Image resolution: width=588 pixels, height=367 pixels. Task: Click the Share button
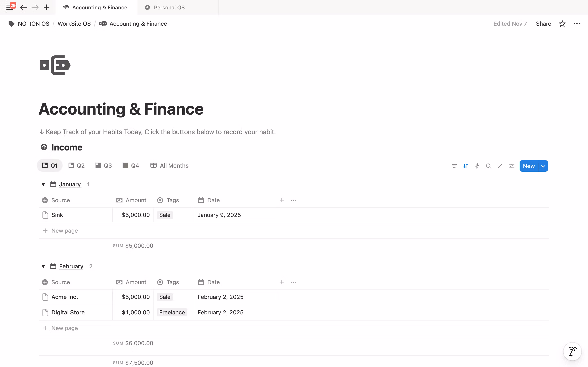(x=543, y=24)
